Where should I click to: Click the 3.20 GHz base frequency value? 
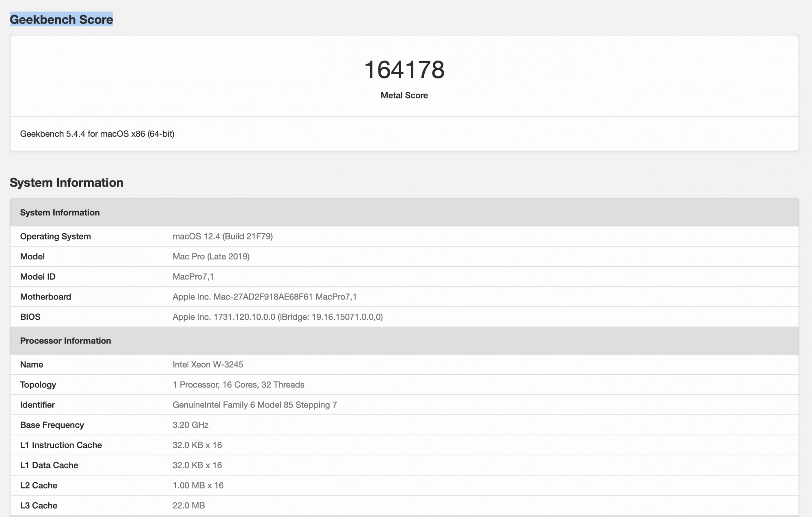pos(190,425)
